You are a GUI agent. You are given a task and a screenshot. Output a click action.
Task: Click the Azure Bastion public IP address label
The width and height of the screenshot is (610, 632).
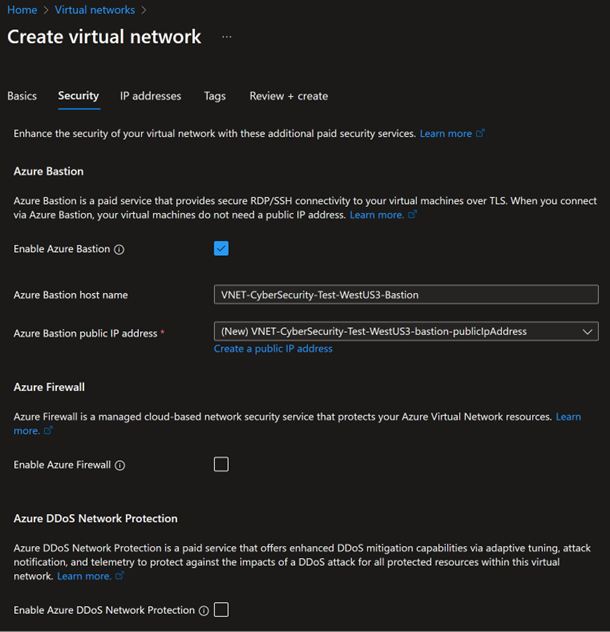pos(85,333)
